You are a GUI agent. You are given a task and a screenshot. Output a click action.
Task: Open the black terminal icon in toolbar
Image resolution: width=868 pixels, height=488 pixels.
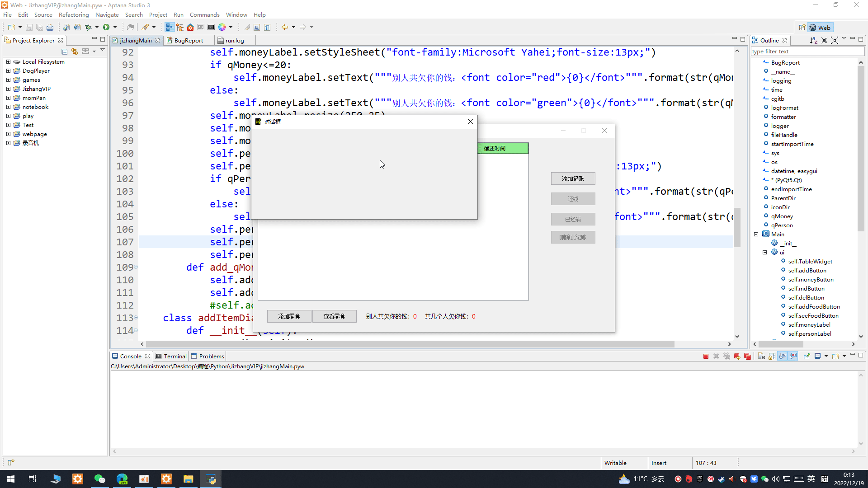[211, 27]
